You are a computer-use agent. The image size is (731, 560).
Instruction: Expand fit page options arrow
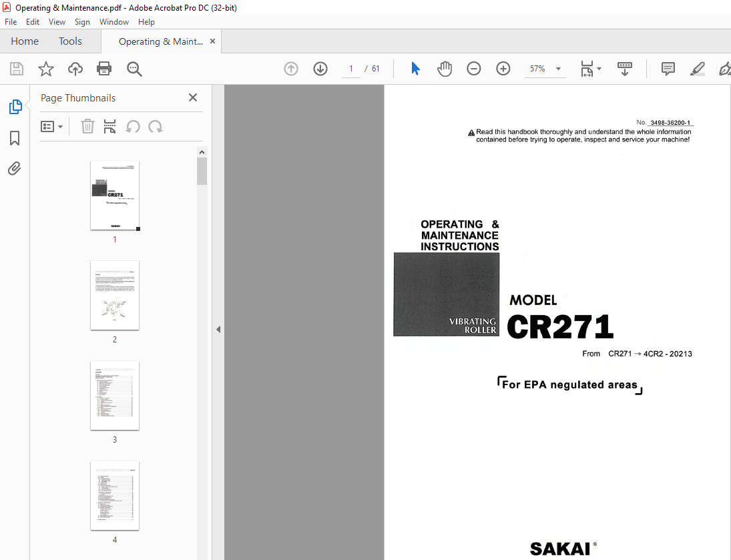[x=599, y=69]
